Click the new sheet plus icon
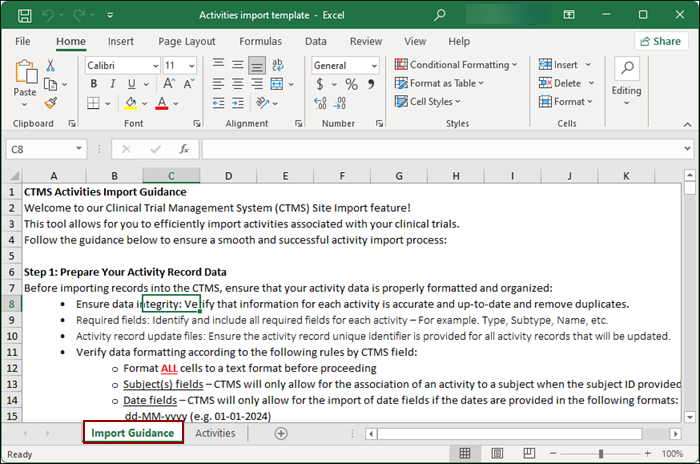The width and height of the screenshot is (700, 464). coord(281,433)
